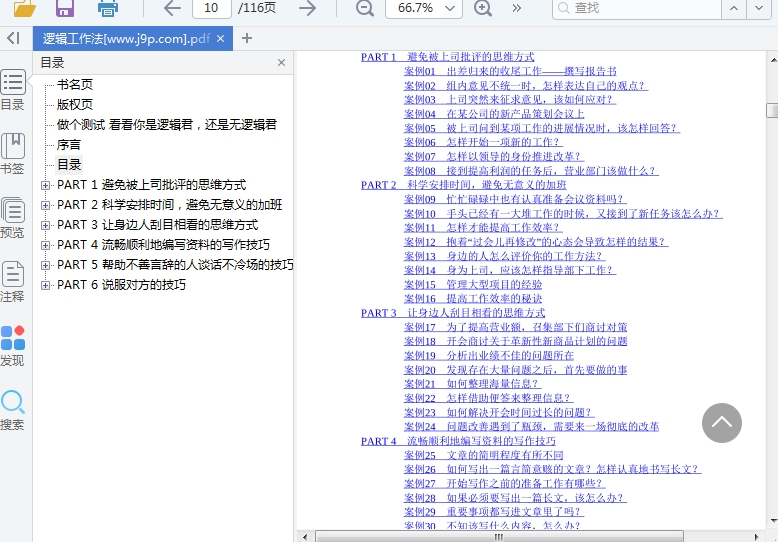
Task: Open 案例19 分析出业绩不佳 link
Action: (489, 355)
